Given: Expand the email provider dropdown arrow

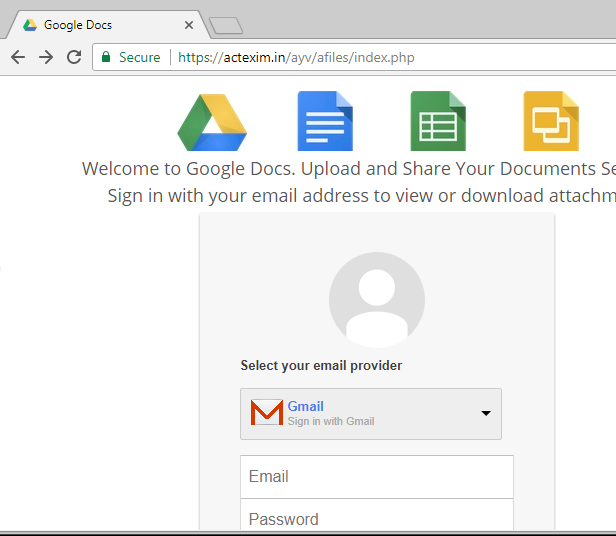Looking at the screenshot, I should click(486, 413).
